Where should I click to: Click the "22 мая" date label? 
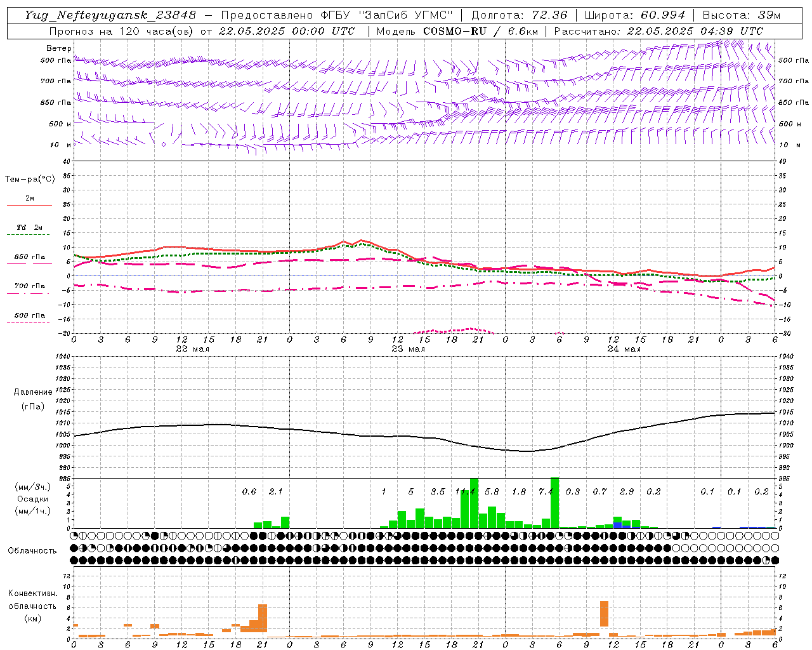coord(193,349)
